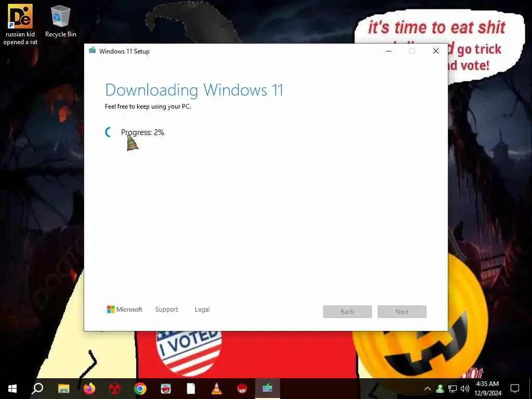Open the clock showing 4:35 AM
Screen dimensions: 532x399
click(487, 389)
